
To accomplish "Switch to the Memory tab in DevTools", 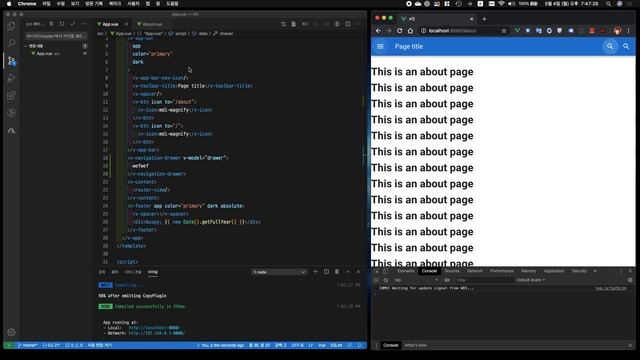I will tap(528, 271).
